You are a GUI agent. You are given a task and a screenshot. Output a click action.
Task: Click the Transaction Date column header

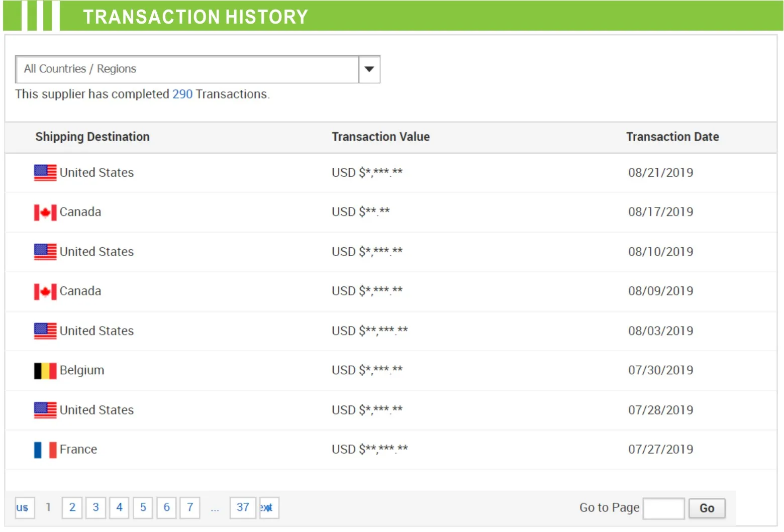coord(672,137)
